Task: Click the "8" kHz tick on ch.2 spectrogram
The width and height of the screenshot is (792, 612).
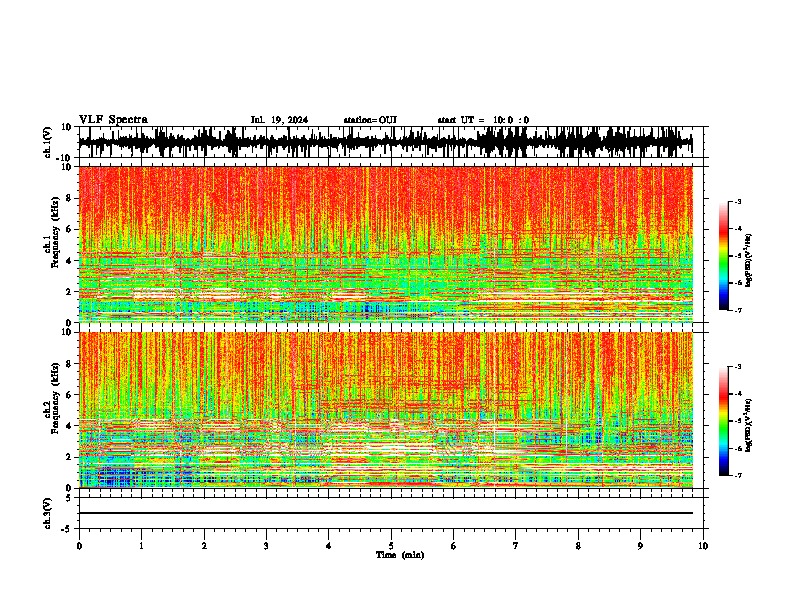Action: pos(69,364)
